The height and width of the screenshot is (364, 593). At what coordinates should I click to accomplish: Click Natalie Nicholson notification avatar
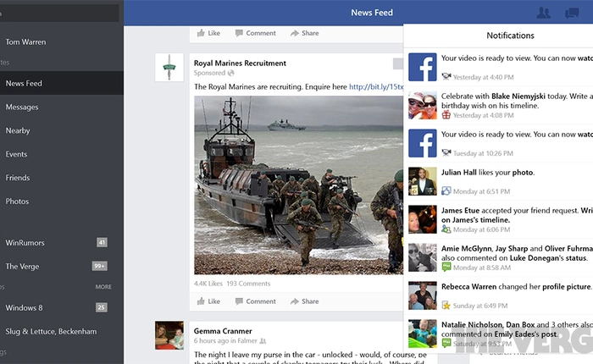pyautogui.click(x=423, y=334)
